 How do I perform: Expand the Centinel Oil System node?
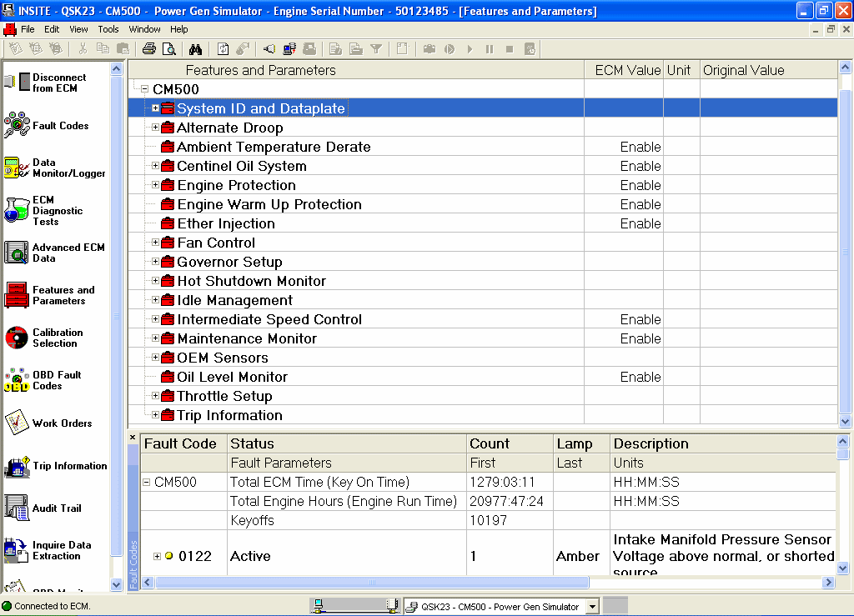(155, 165)
